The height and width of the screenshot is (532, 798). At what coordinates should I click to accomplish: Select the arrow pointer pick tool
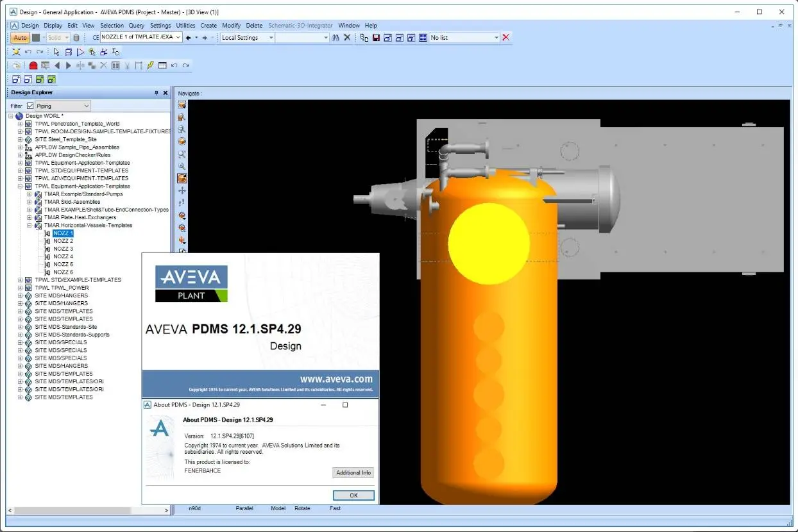click(57, 52)
